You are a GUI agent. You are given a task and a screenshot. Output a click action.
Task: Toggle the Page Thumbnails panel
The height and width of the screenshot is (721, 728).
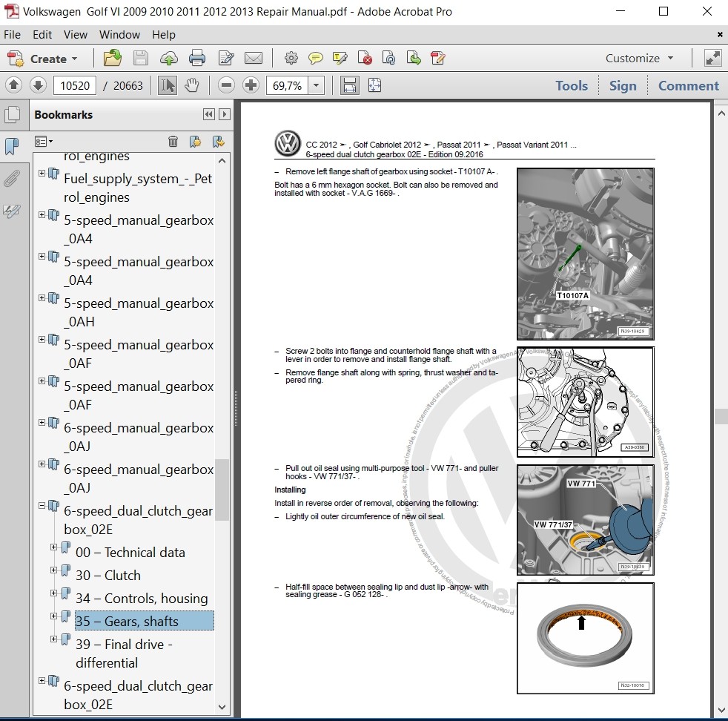pos(12,115)
